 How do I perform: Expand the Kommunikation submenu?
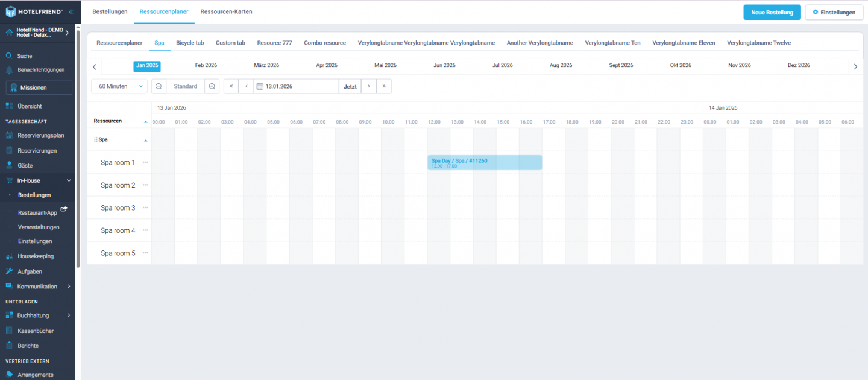click(x=69, y=287)
